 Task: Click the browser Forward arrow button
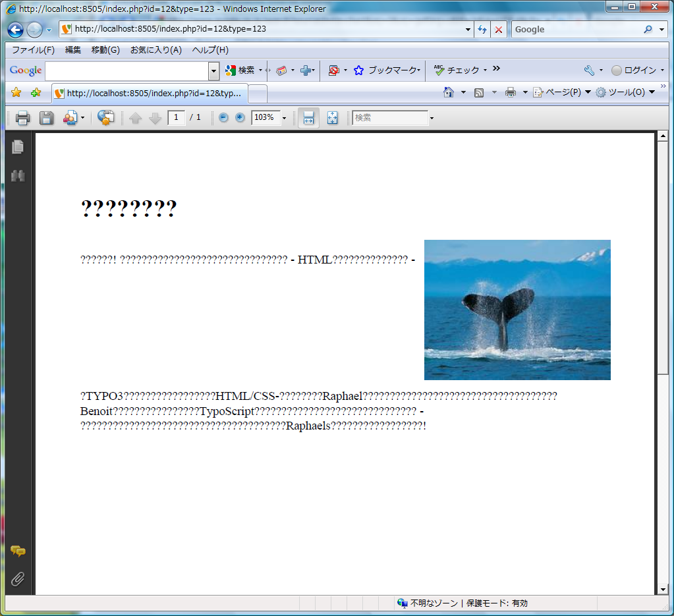[34, 30]
